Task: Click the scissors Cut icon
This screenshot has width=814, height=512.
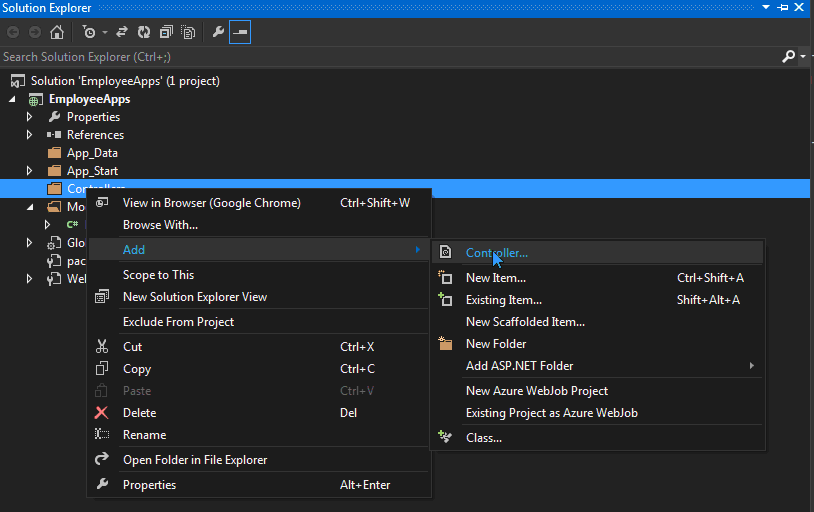Action: pos(102,346)
